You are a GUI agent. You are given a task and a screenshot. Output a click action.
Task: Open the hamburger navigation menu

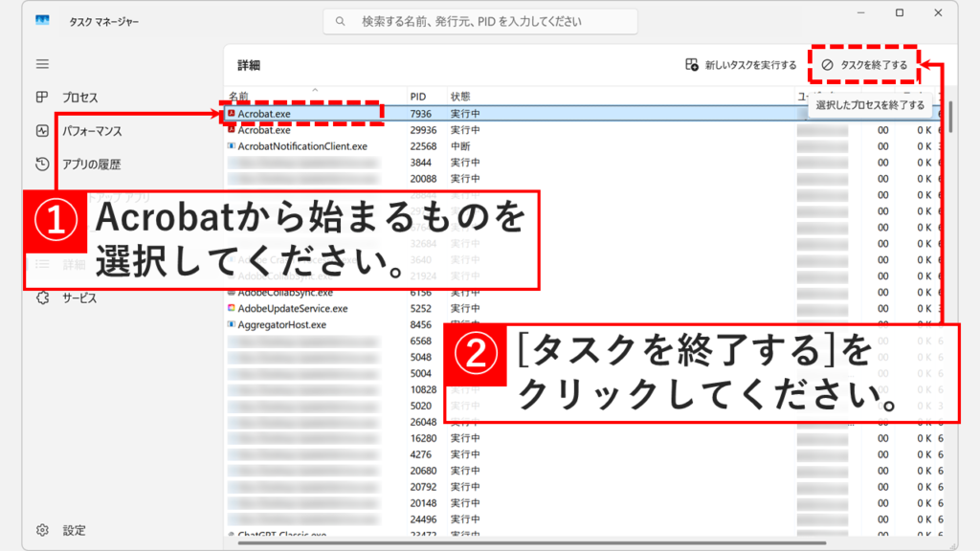(42, 64)
